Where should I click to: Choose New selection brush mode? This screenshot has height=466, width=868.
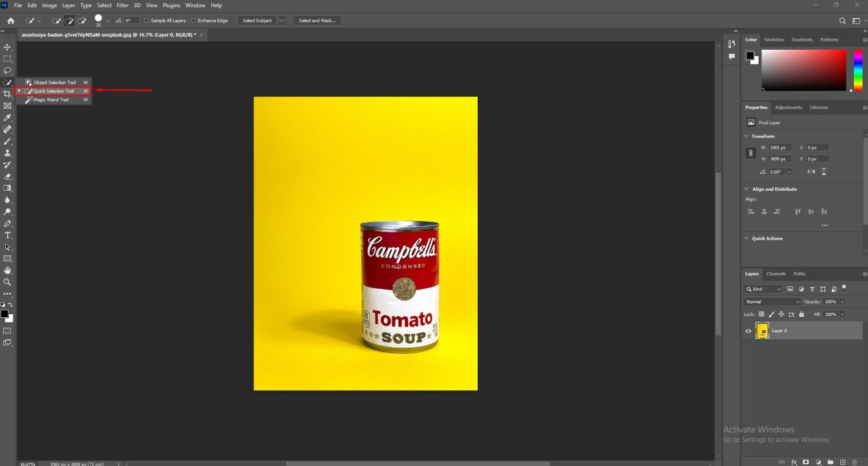click(x=57, y=21)
